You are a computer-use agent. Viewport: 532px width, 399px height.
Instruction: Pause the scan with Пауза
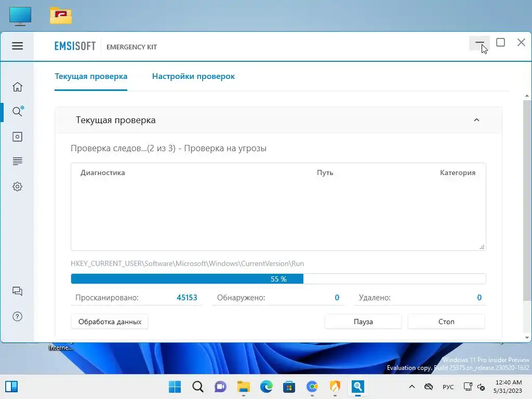click(x=363, y=322)
